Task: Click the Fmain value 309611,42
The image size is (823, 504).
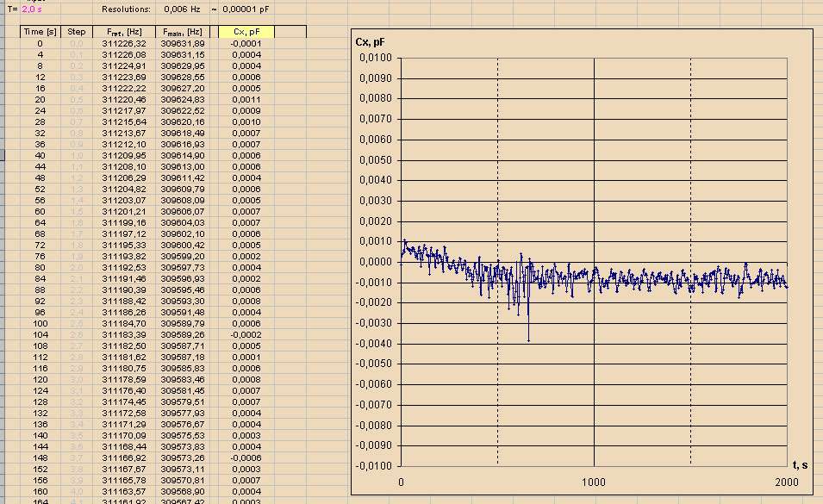Action: (x=182, y=177)
